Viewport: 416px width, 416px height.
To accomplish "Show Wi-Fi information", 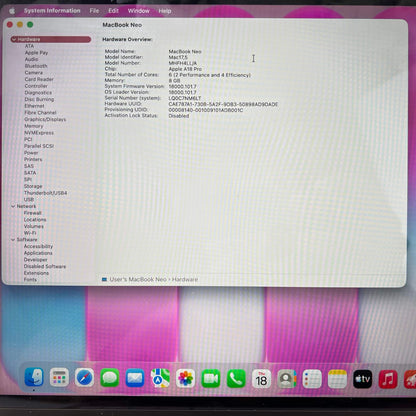I will pos(30,233).
